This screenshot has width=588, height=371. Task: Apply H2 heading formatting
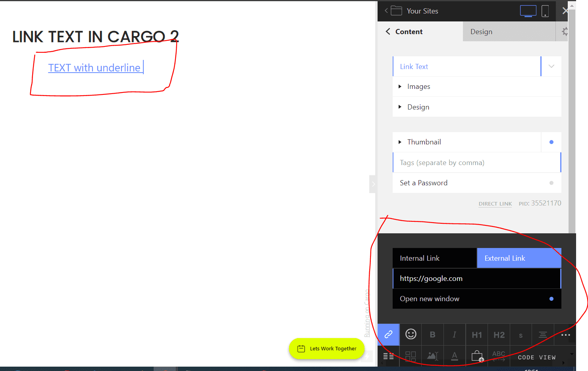pos(499,334)
